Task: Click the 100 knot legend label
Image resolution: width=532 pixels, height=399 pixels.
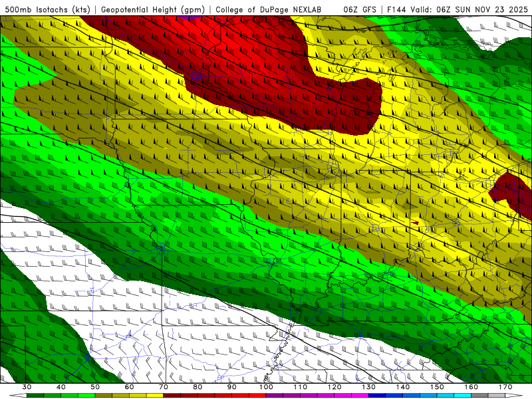Action: tap(266, 387)
